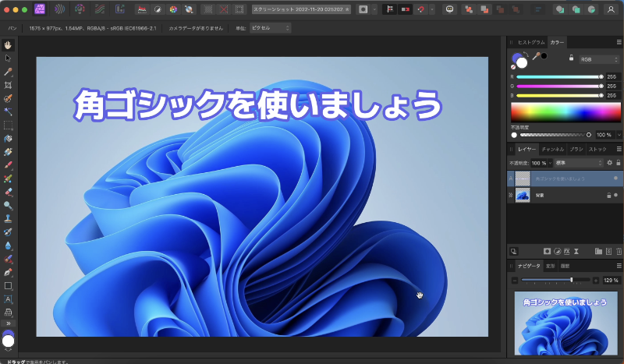Select the Hand (View) tool in tools panel
The width and height of the screenshot is (624, 364).
8,45
